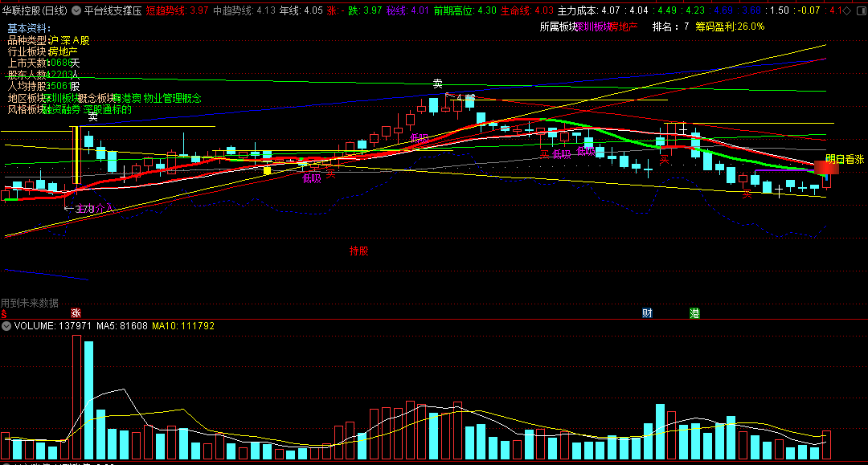Click the red $ marker at bottom left
The width and height of the screenshot is (868, 465).
pos(3,314)
